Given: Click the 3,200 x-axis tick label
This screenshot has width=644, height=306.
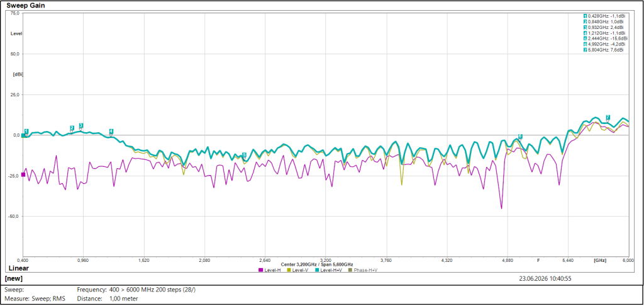Looking at the screenshot, I should click(325, 260).
